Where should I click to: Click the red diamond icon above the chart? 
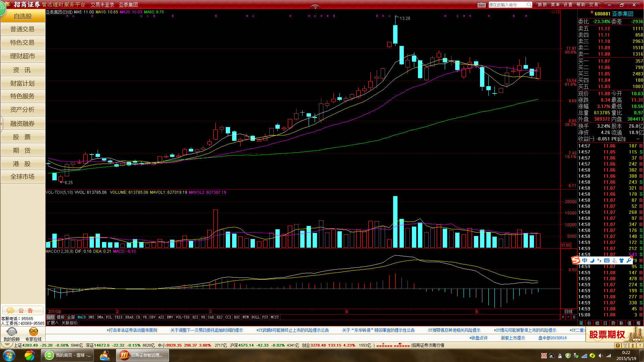(553, 12)
